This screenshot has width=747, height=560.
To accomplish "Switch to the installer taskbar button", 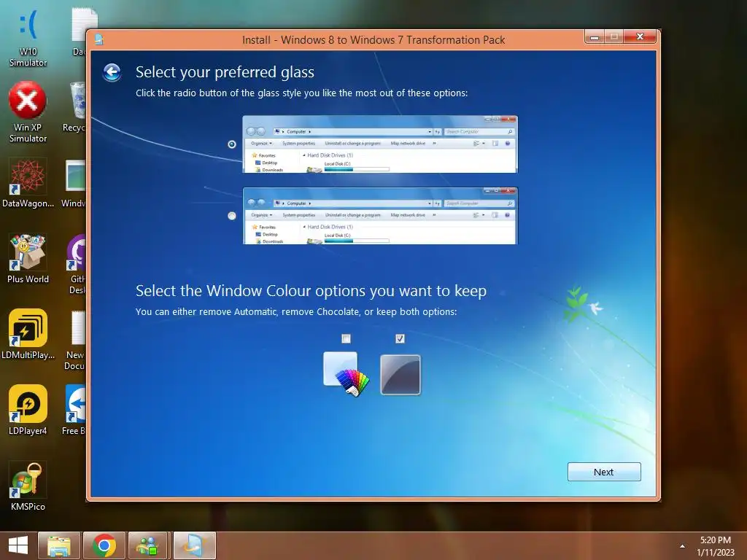I will point(194,545).
